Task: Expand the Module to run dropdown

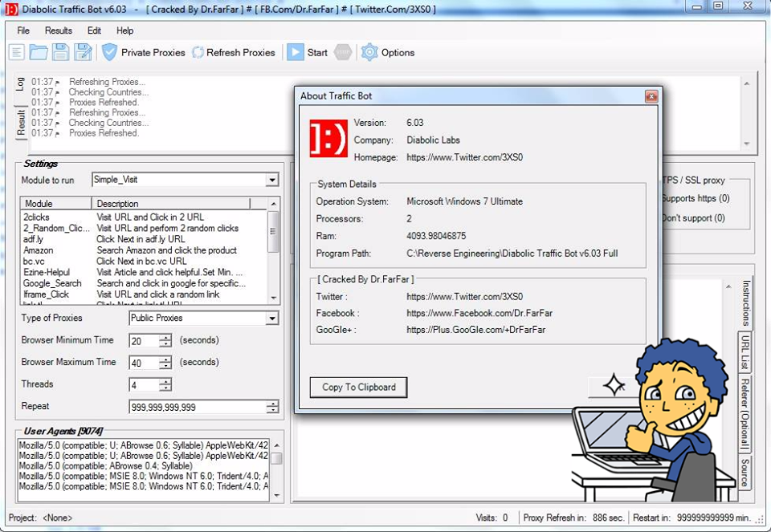Action: (x=272, y=180)
